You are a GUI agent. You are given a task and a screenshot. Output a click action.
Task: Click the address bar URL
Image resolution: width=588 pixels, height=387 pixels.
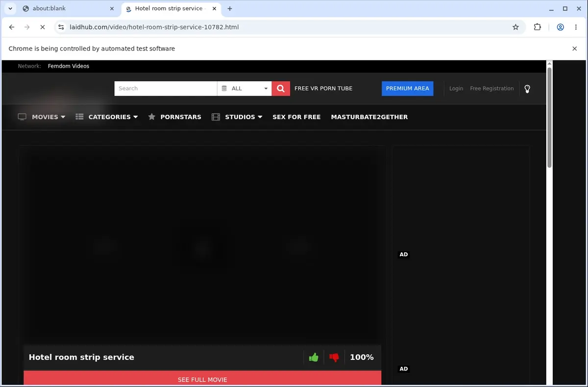[154, 27]
